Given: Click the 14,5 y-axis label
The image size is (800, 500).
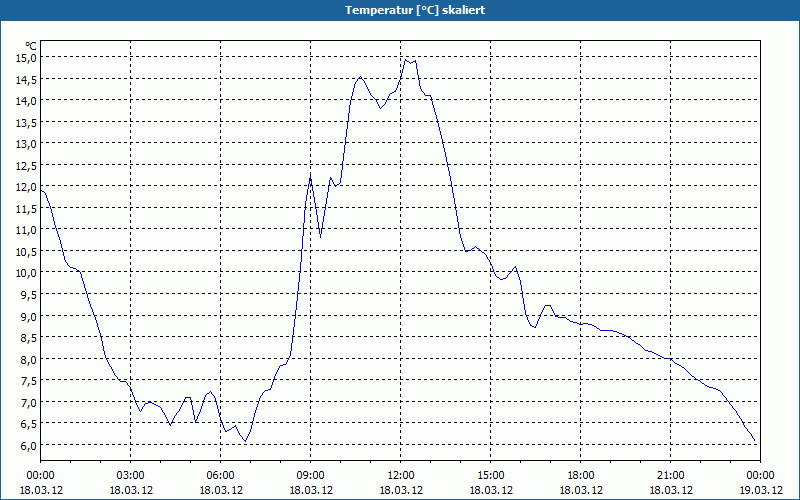Looking at the screenshot, I should click(27, 79).
